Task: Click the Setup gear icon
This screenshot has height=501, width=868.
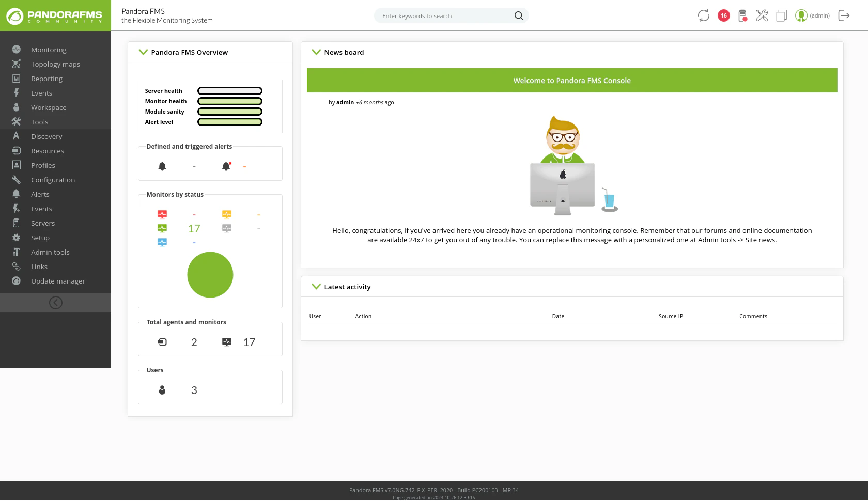Action: tap(17, 238)
